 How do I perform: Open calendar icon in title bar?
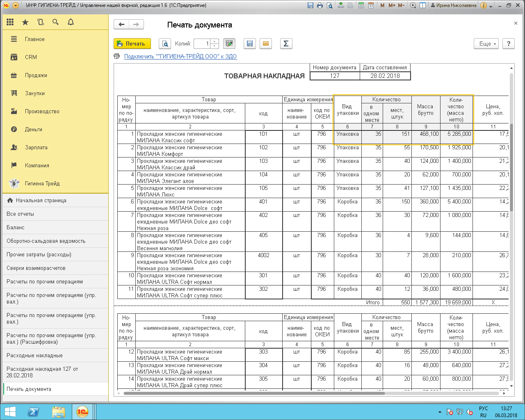pyautogui.click(x=371, y=5)
